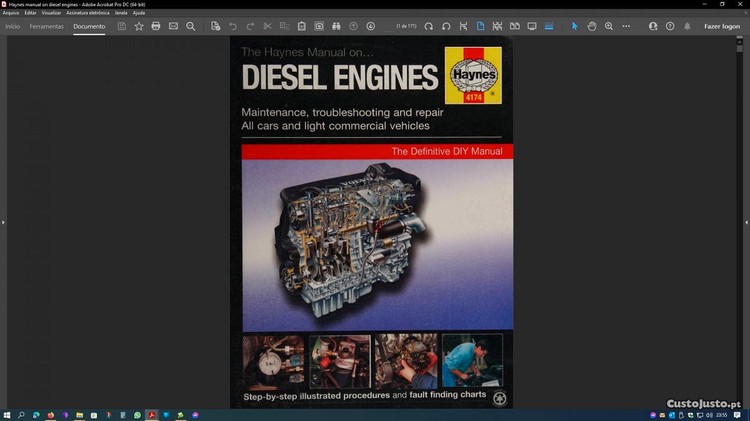Toggle single page view mode
This screenshot has width=750, height=421.
point(480,26)
